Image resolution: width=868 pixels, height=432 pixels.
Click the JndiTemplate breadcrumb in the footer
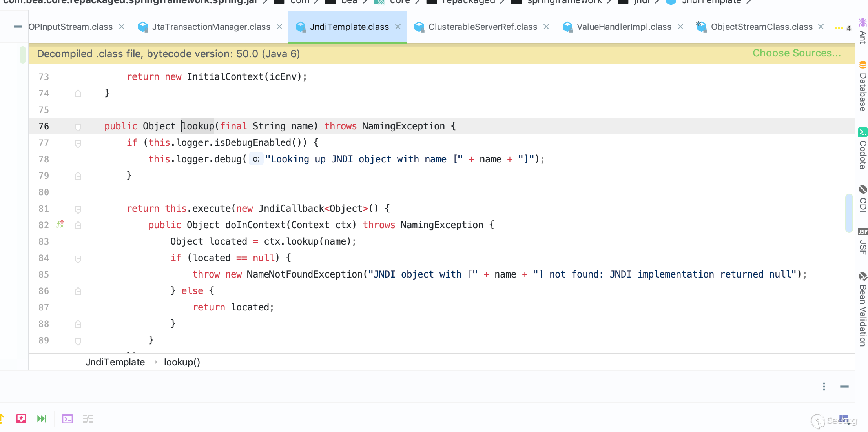pyautogui.click(x=115, y=362)
